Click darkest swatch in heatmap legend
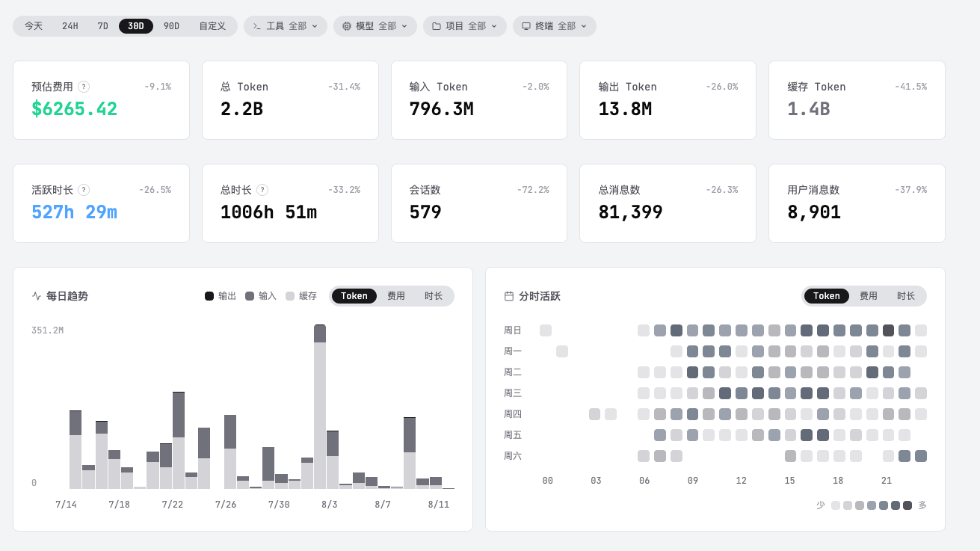The width and height of the screenshot is (980, 551). 907,505
